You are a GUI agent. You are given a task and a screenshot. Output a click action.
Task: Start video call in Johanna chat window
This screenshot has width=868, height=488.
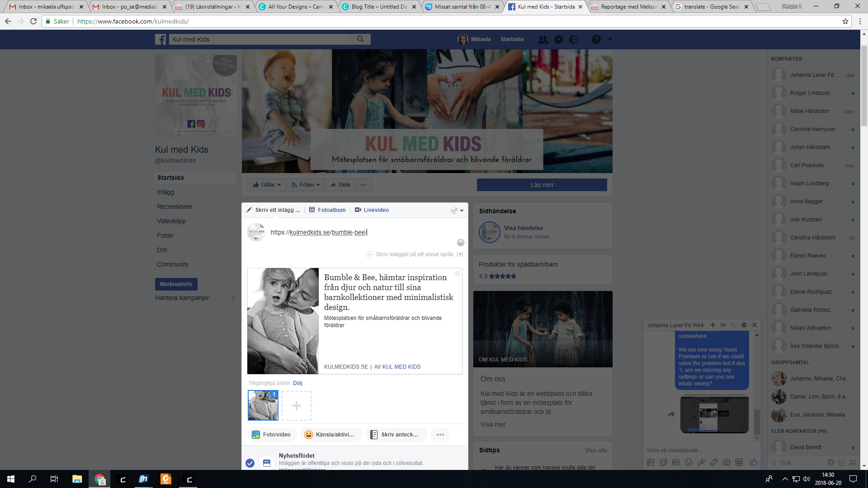click(723, 325)
